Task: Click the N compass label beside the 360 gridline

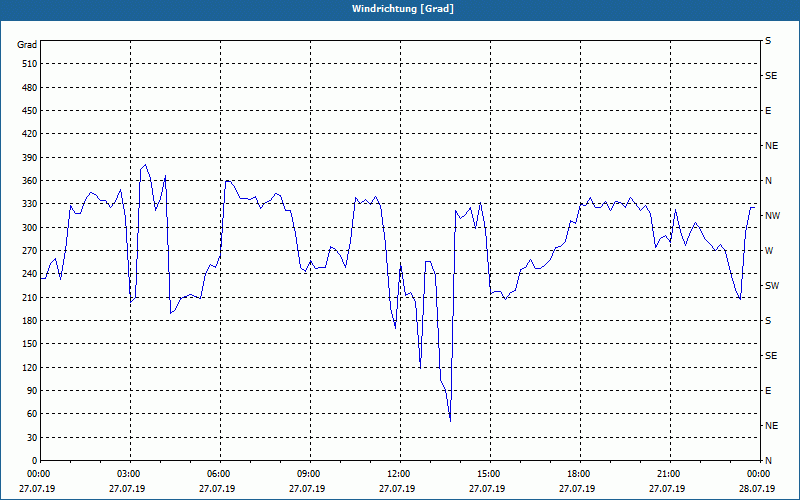Action: pos(768,181)
